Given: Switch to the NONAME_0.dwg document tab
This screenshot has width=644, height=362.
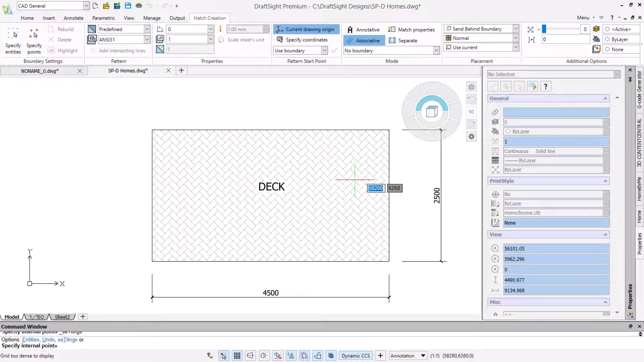Looking at the screenshot, I should 40,71.
